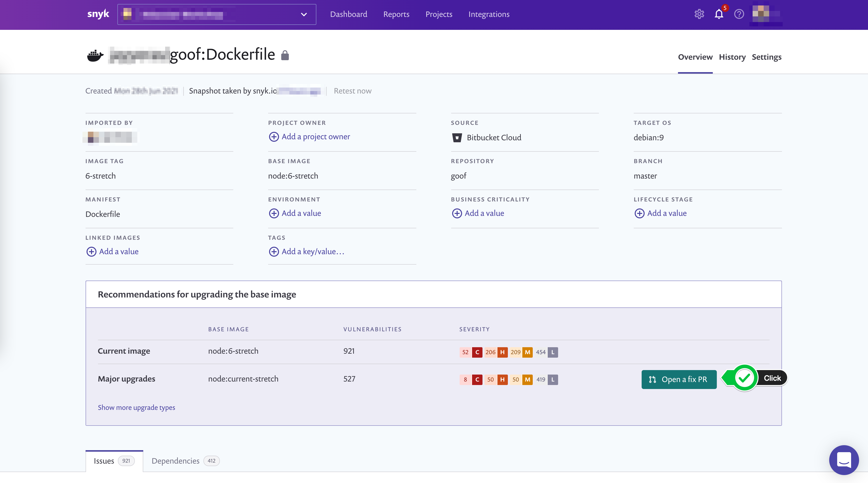Click the 527 vulnerabilities cell
Image resolution: width=868 pixels, height=483 pixels.
tap(349, 379)
